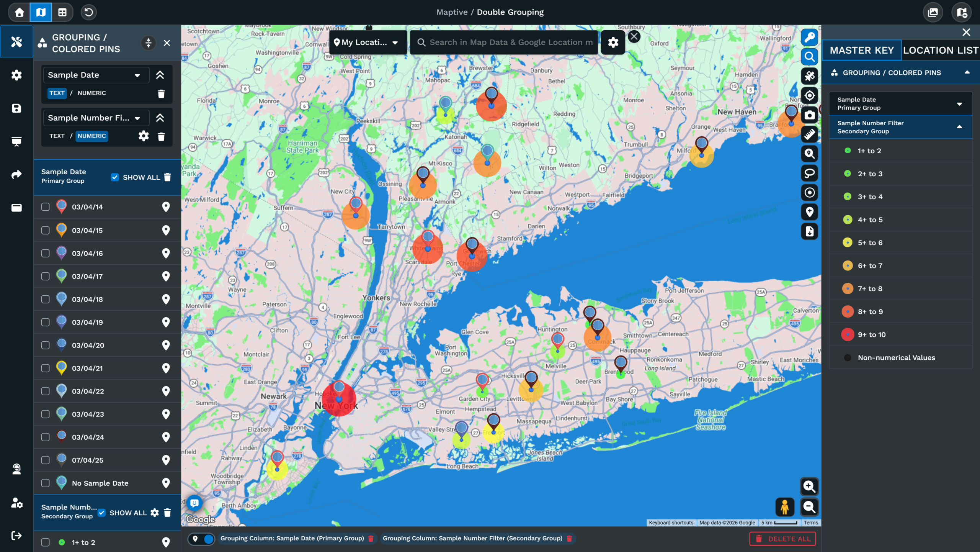The width and height of the screenshot is (980, 552).
Task: Open the Home icon in top bar
Action: click(x=19, y=12)
